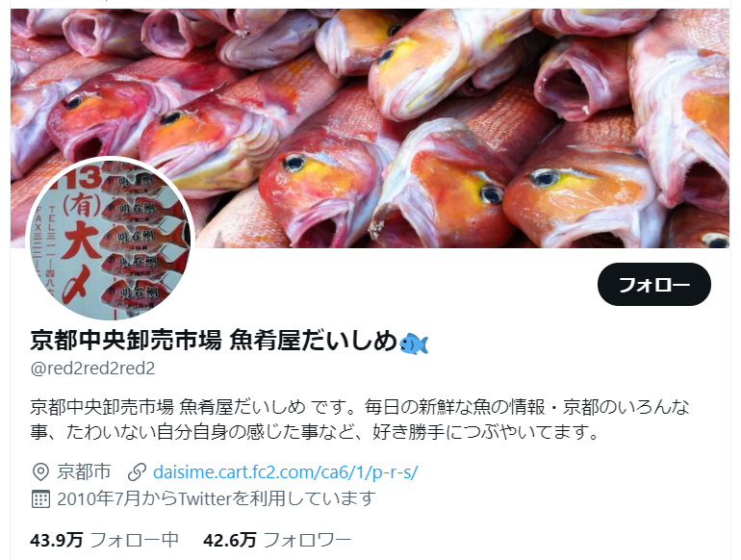The height and width of the screenshot is (560, 741).
Task: Select the map pin location icon
Action: coord(40,471)
